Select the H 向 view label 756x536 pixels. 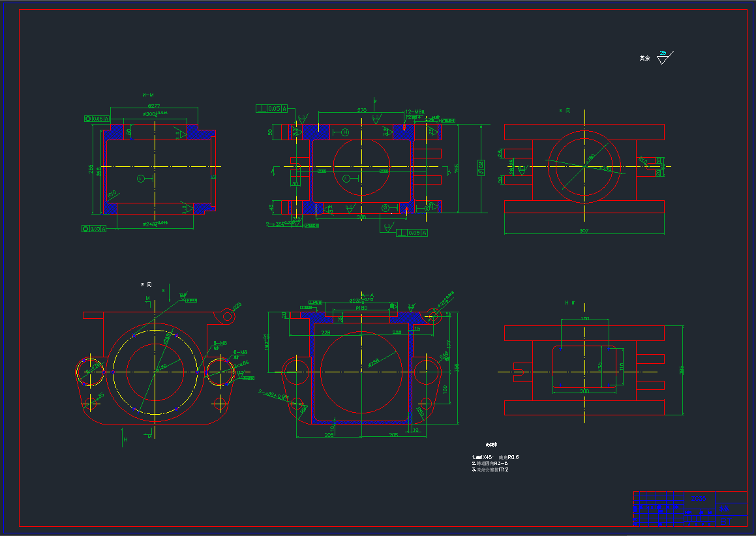pos(570,303)
